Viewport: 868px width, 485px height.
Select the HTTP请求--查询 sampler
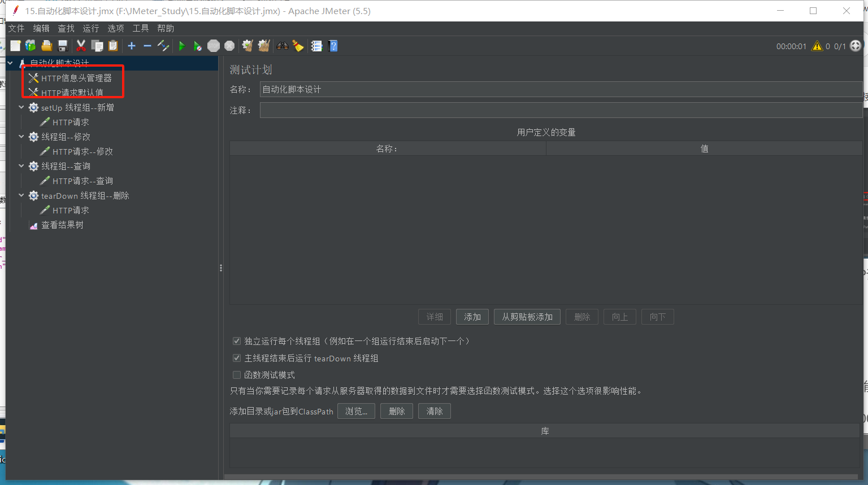coord(76,181)
